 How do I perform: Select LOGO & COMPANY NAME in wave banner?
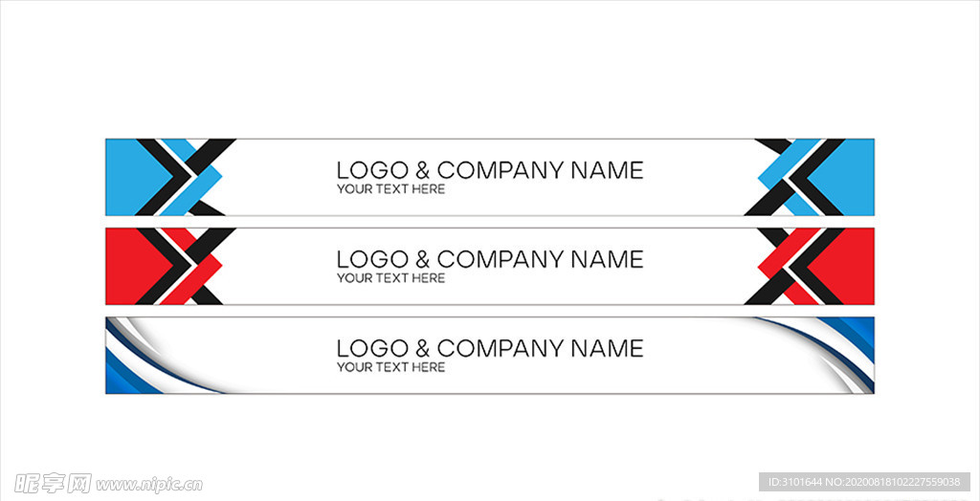(x=490, y=348)
